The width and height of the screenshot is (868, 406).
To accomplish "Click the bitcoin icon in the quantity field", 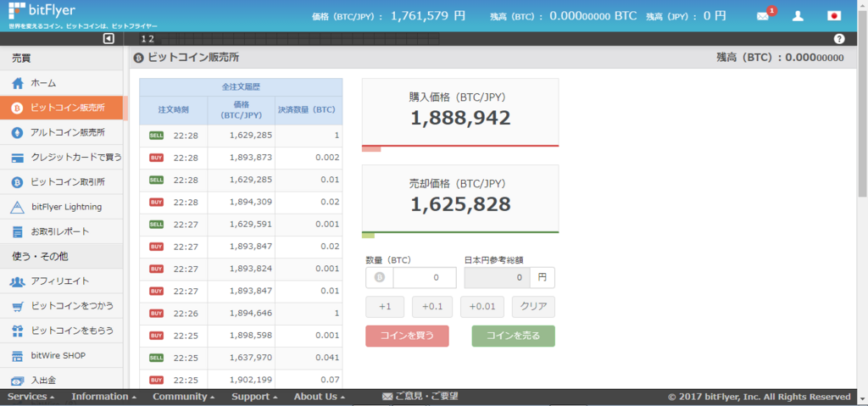I will (x=380, y=278).
